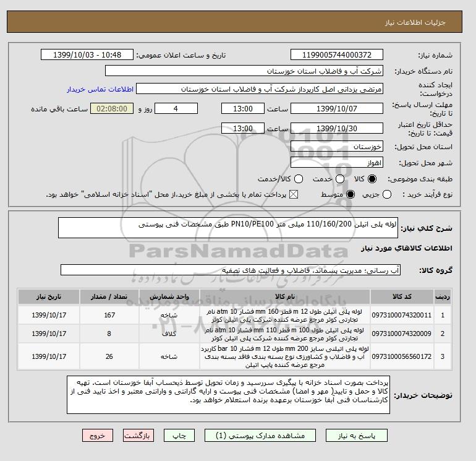The width and height of the screenshot is (476, 461).
Task: Click the response deadline date 1399/10/07
Action: [x=337, y=108]
